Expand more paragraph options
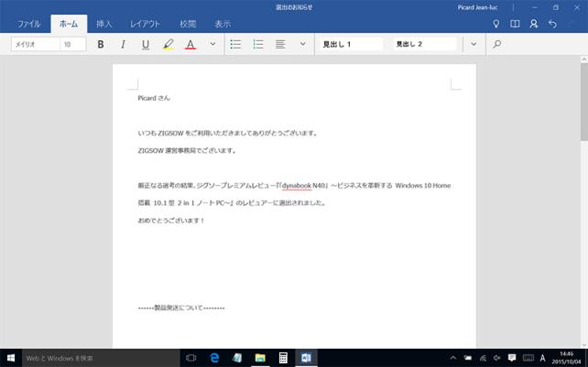Viewport: 588px width, 367px height. (x=302, y=44)
